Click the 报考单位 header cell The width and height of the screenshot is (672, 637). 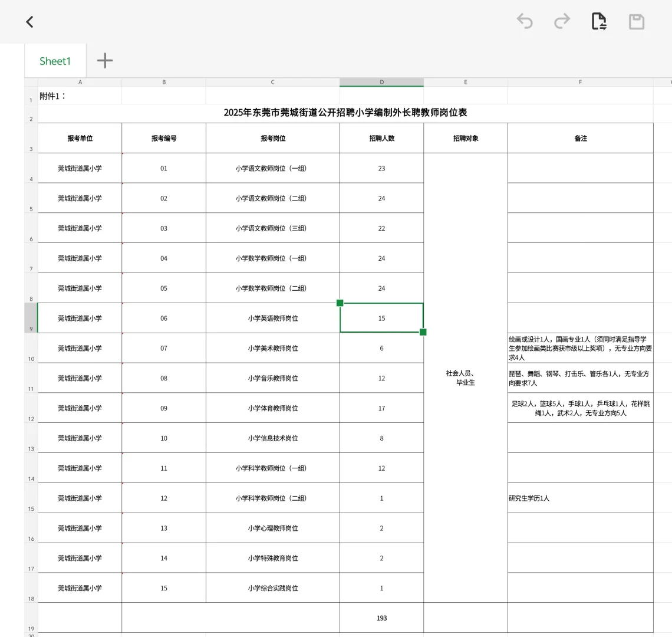click(80, 138)
